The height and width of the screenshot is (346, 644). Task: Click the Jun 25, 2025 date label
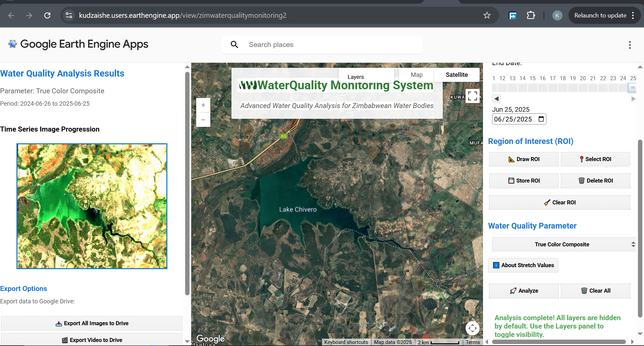click(x=511, y=109)
